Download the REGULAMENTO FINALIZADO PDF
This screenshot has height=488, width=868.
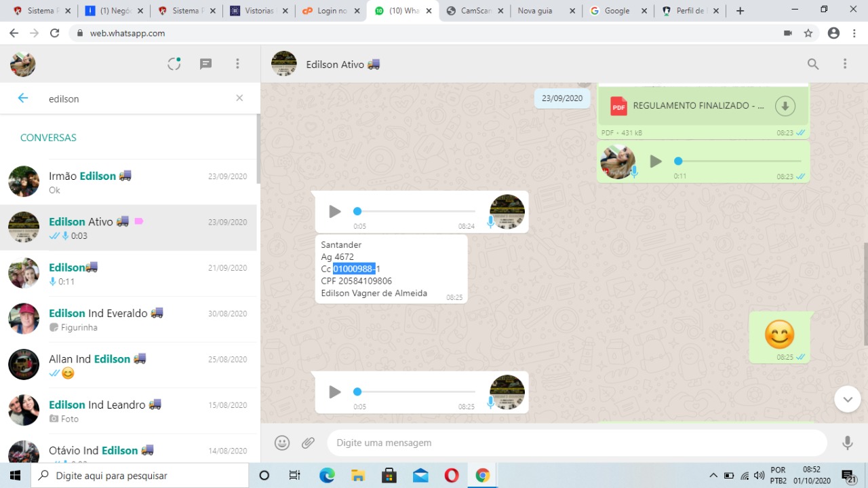(x=785, y=106)
